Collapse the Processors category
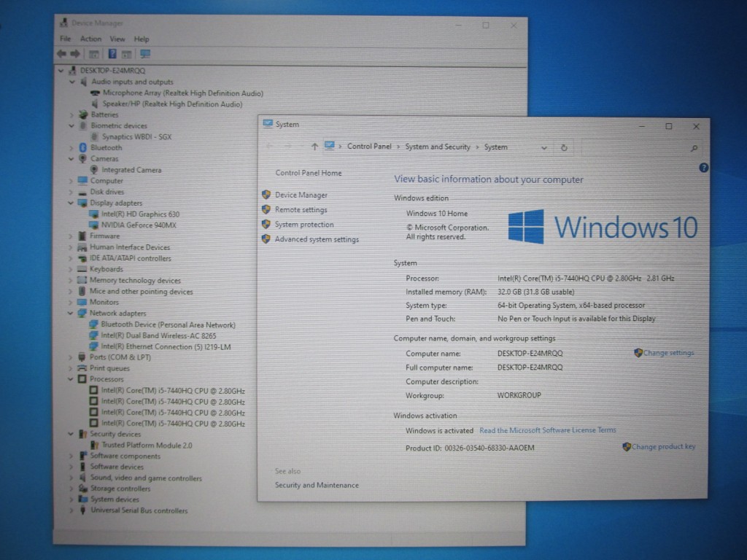This screenshot has width=747, height=560. coord(71,379)
